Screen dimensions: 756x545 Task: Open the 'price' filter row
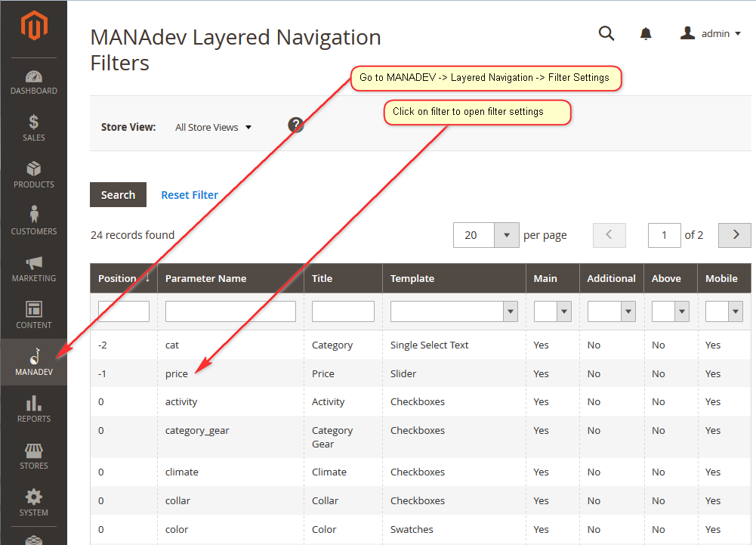coord(421,373)
